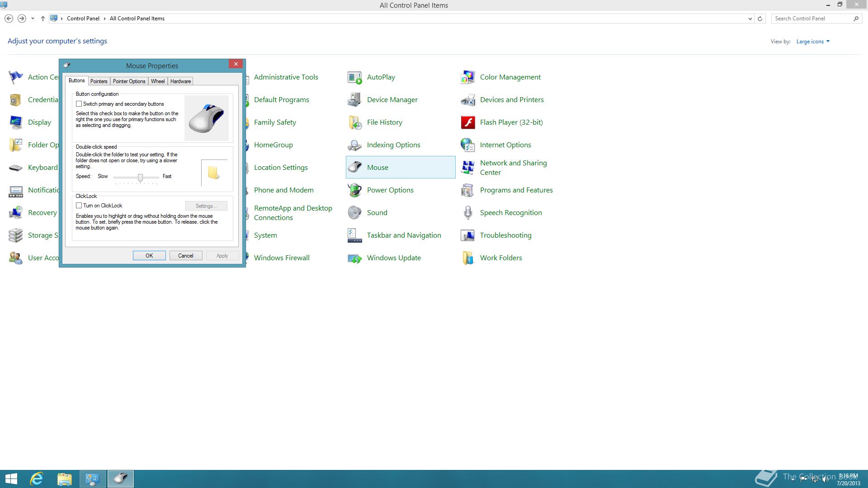The image size is (868, 488).
Task: Click the Windows Update icon
Action: [354, 258]
